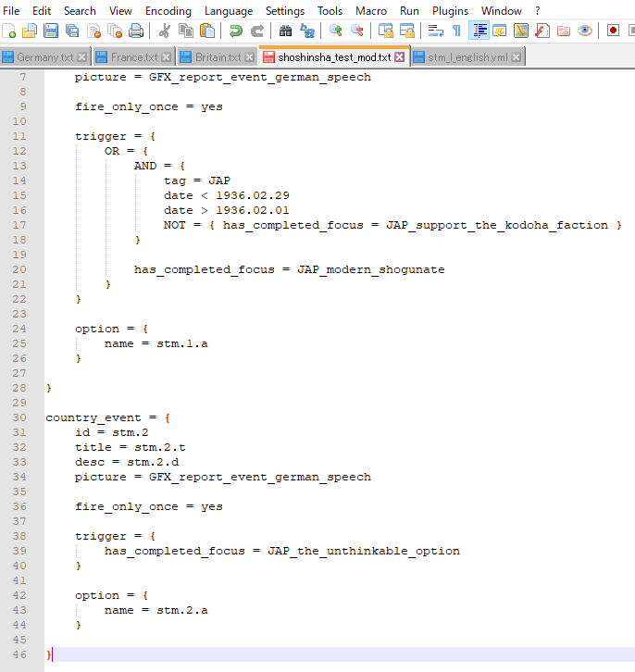The height and width of the screenshot is (672, 635).
Task: Click the Open file folder icon
Action: point(30,31)
